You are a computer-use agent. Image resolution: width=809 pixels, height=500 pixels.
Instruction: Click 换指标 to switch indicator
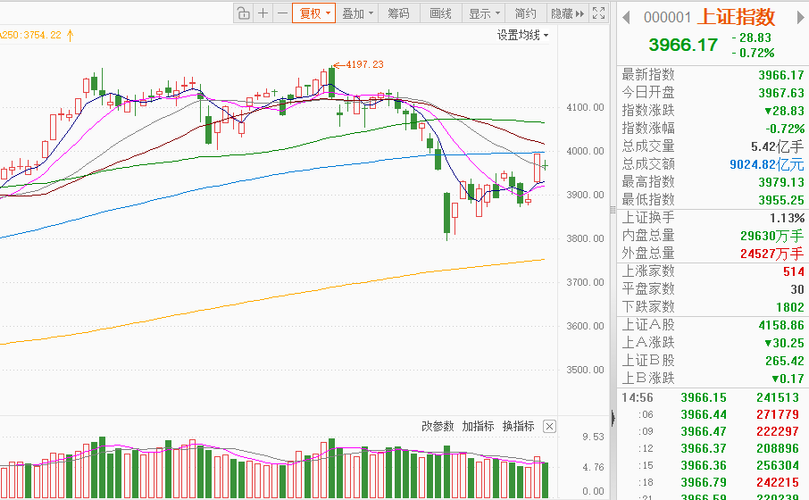[518, 426]
